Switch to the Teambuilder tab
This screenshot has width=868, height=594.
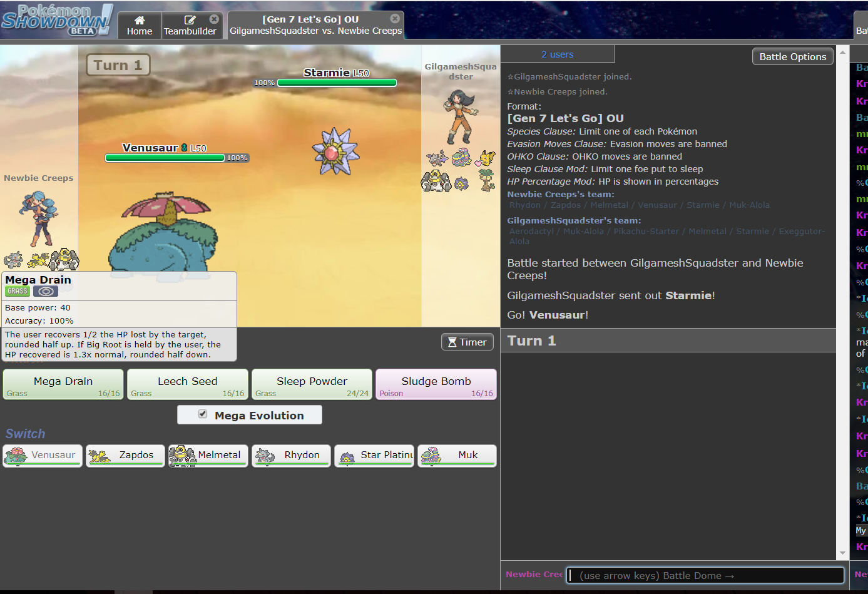tap(190, 26)
